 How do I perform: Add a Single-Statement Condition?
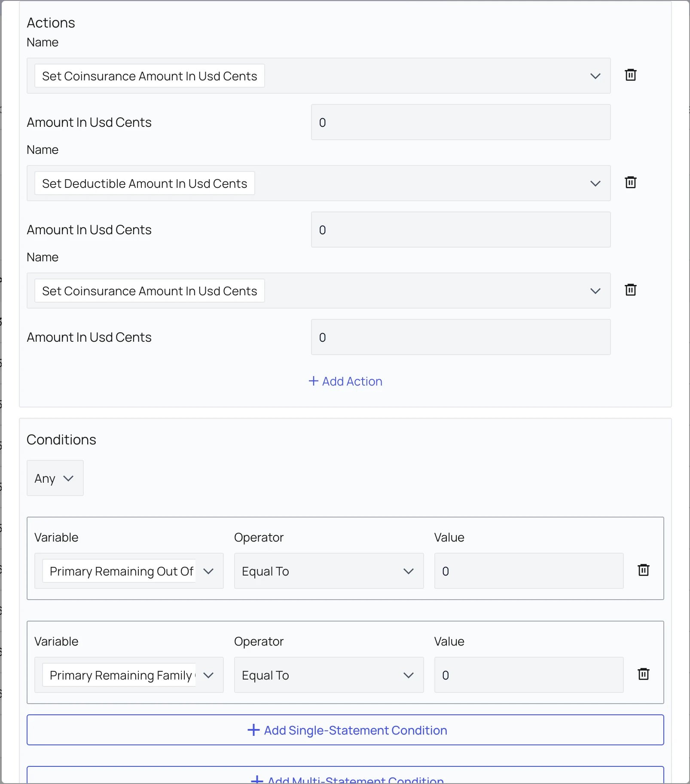point(345,730)
